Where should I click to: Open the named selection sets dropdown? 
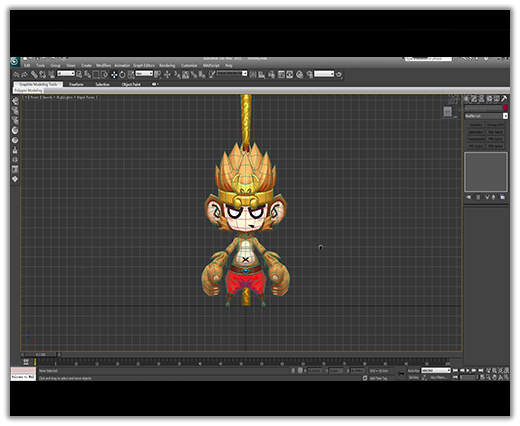(x=232, y=74)
